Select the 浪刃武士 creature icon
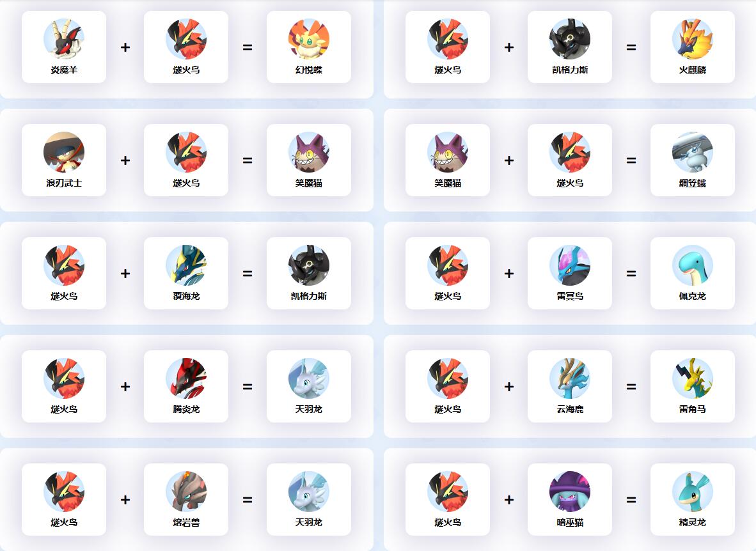 tap(64, 152)
